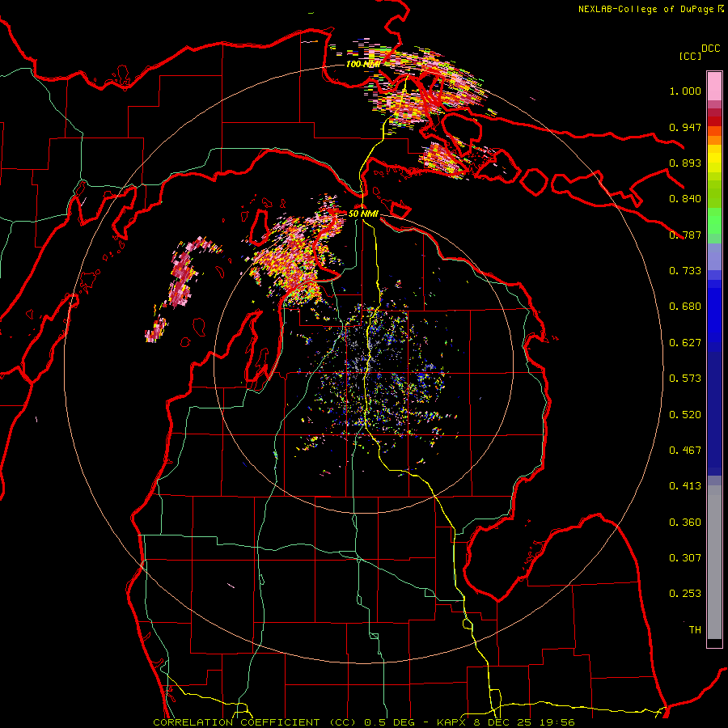Pick the bright green color bar segment
Viewport: 728px width, 728px height.
(x=714, y=221)
